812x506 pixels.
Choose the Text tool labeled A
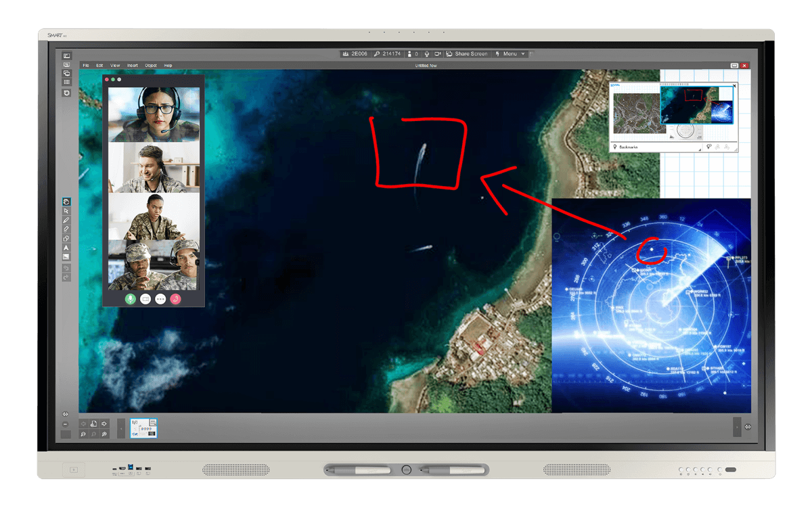[67, 248]
